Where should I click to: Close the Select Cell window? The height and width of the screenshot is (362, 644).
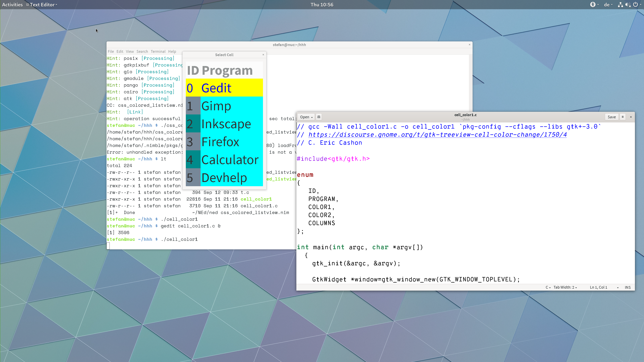pos(263,54)
